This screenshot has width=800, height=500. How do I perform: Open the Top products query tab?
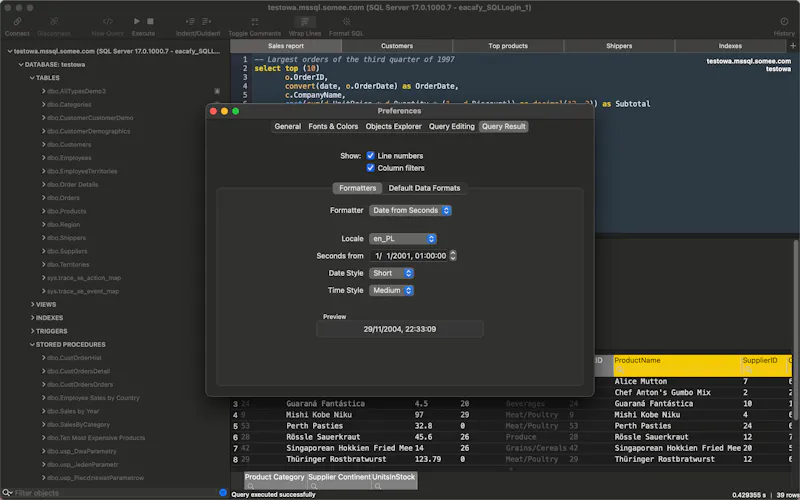click(508, 46)
